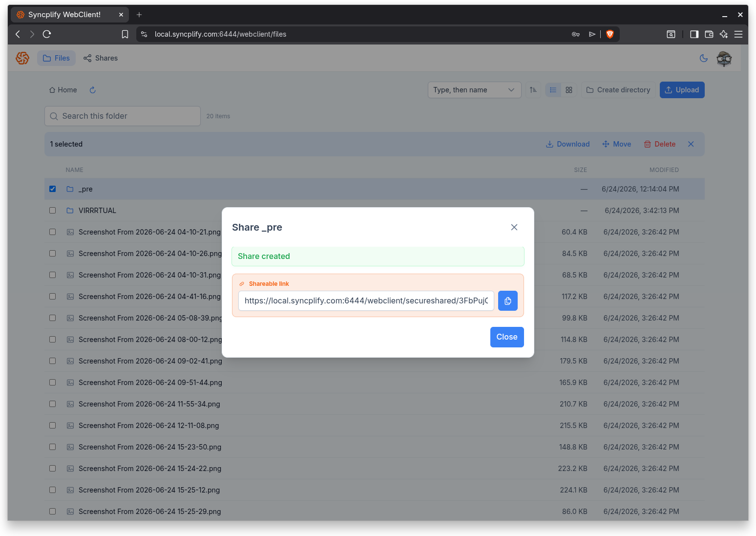
Task: Open the 'Type, then name' sort dropdown
Action: click(x=474, y=90)
